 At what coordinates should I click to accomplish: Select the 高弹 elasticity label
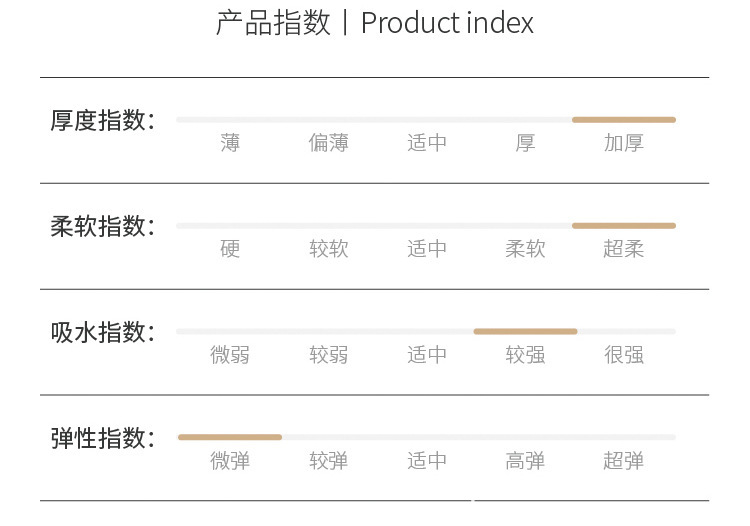pyautogui.click(x=526, y=461)
